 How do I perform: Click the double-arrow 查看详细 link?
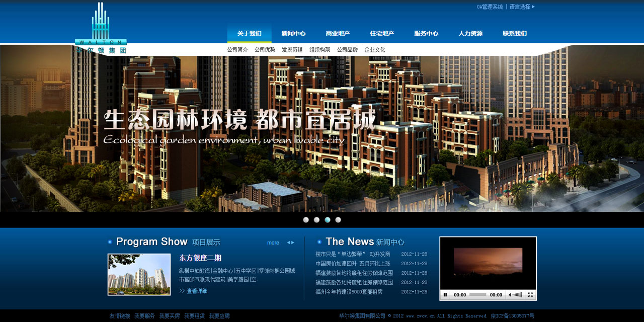(193, 291)
